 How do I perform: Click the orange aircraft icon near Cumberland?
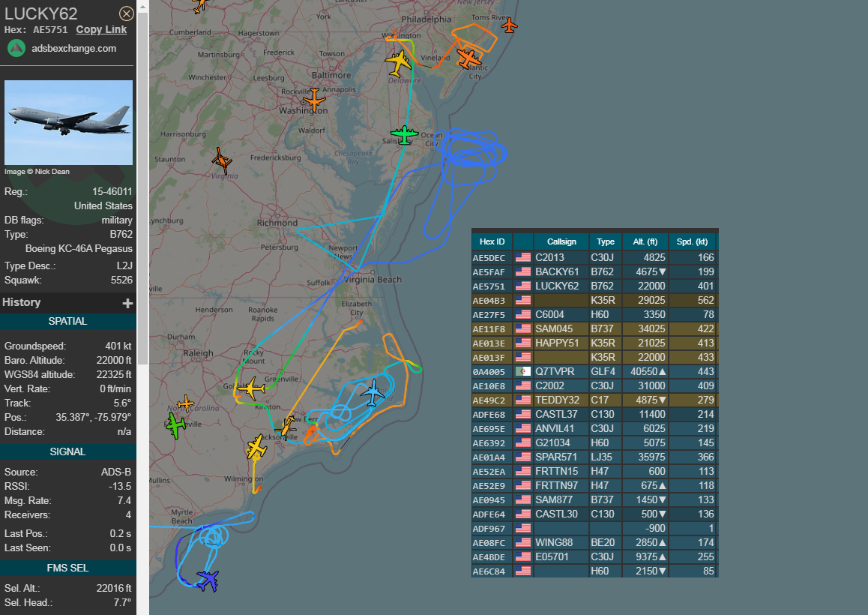(x=199, y=5)
